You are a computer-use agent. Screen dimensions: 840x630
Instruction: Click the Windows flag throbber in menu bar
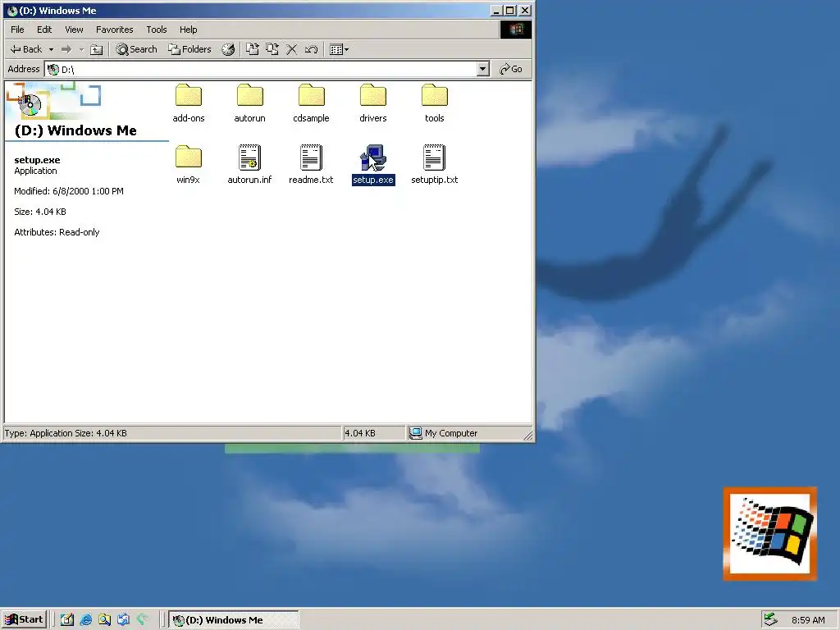(x=516, y=30)
